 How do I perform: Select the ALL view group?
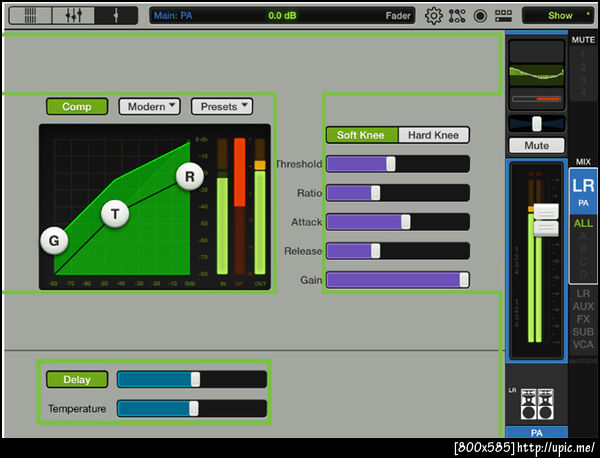[583, 223]
